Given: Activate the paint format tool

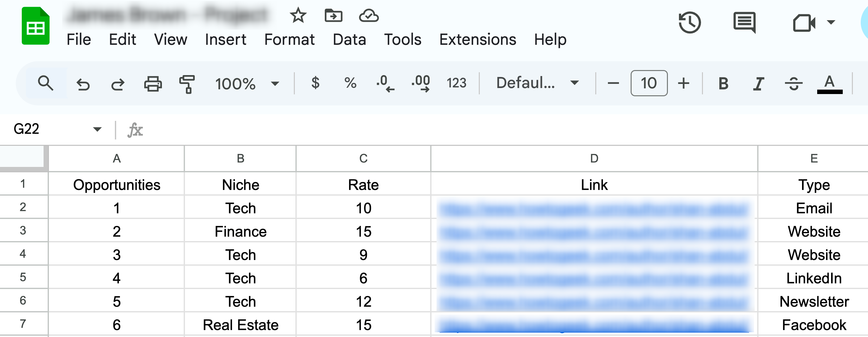Looking at the screenshot, I should click(x=187, y=84).
